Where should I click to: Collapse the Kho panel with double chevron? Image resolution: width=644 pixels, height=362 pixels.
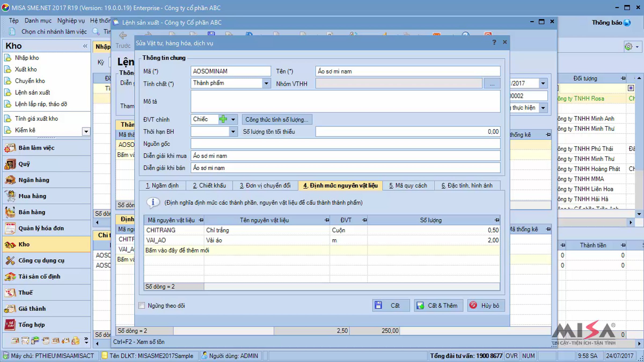click(85, 46)
